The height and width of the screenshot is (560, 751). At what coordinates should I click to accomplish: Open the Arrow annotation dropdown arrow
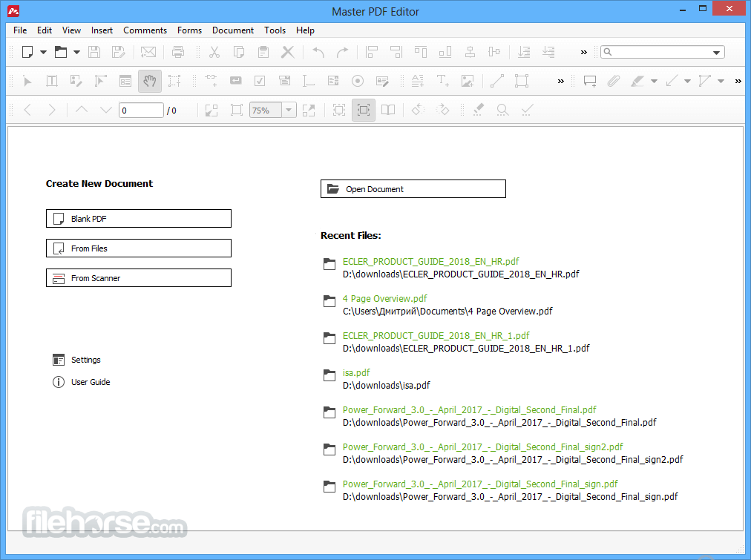tap(687, 82)
